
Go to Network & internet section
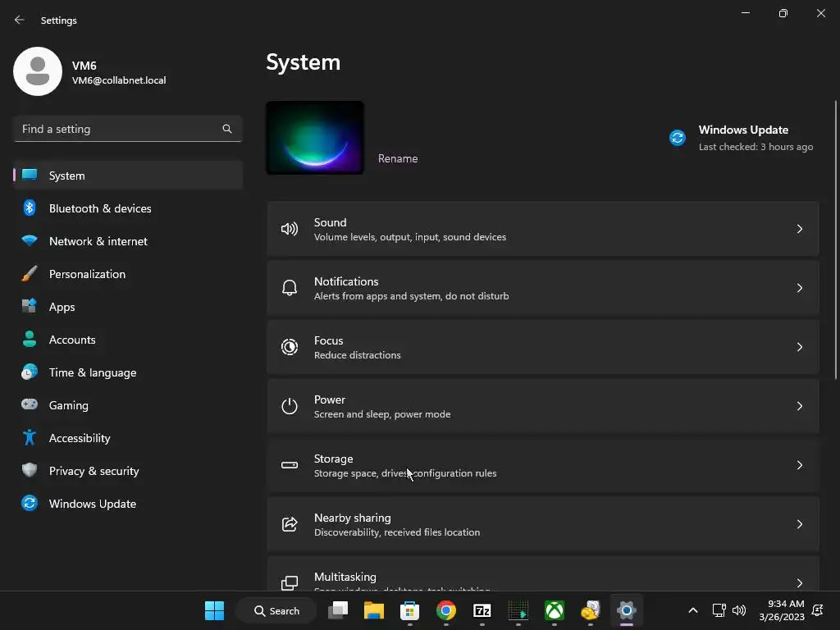coord(128,241)
